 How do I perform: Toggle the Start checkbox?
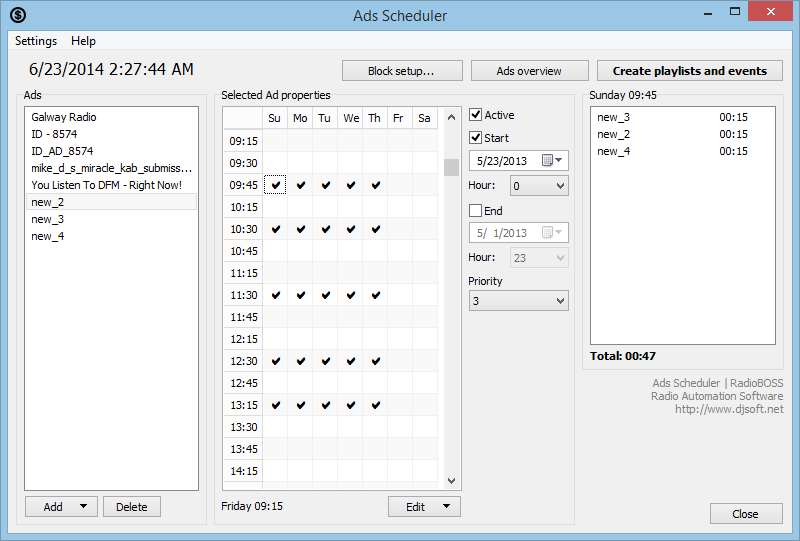[476, 138]
